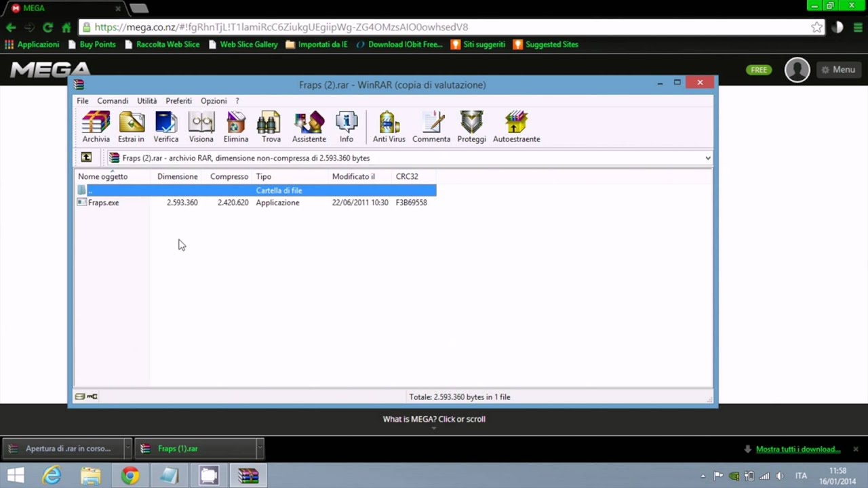This screenshot has height=488, width=868.
Task: Open the ? help menu
Action: (237, 101)
